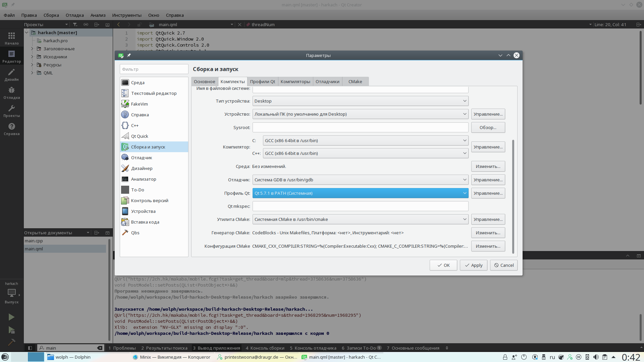Cancel the Параметры dialog

pyautogui.click(x=504, y=265)
